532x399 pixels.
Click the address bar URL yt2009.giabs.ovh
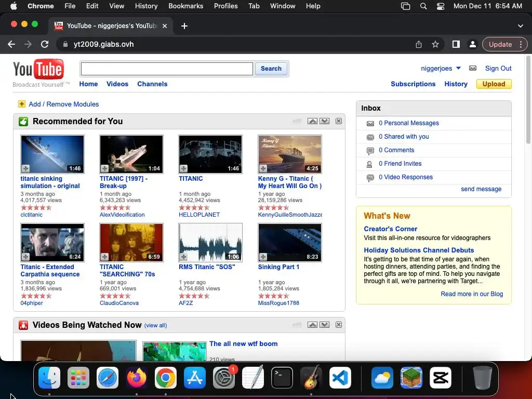point(103,44)
